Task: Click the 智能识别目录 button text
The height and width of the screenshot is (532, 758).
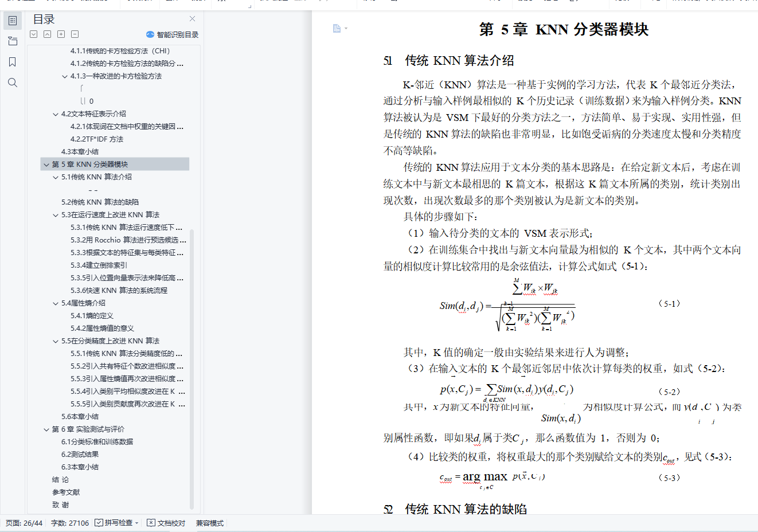Action: click(x=178, y=35)
